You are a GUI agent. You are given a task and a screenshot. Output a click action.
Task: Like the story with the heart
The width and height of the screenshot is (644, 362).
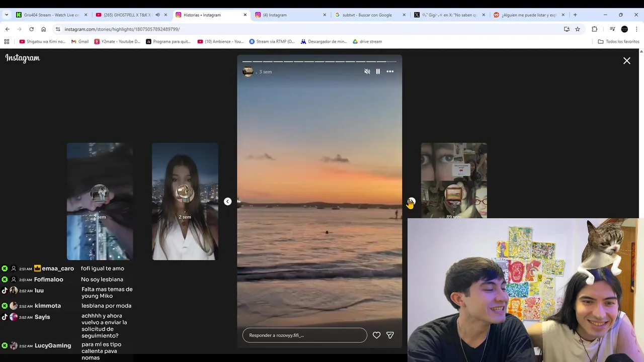tap(376, 335)
